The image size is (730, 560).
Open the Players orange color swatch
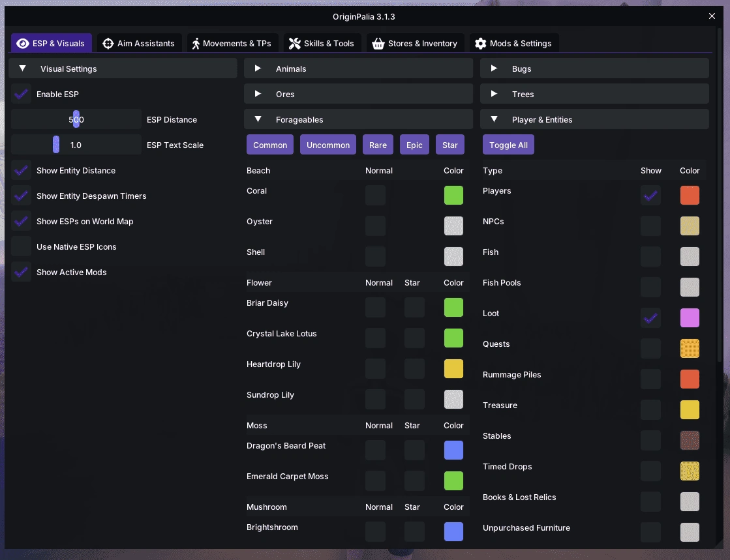[690, 196]
